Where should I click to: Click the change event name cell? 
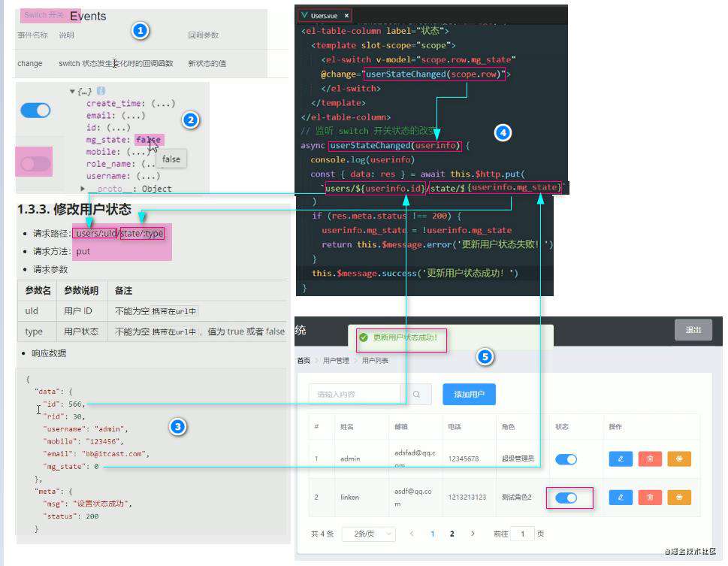pyautogui.click(x=30, y=63)
